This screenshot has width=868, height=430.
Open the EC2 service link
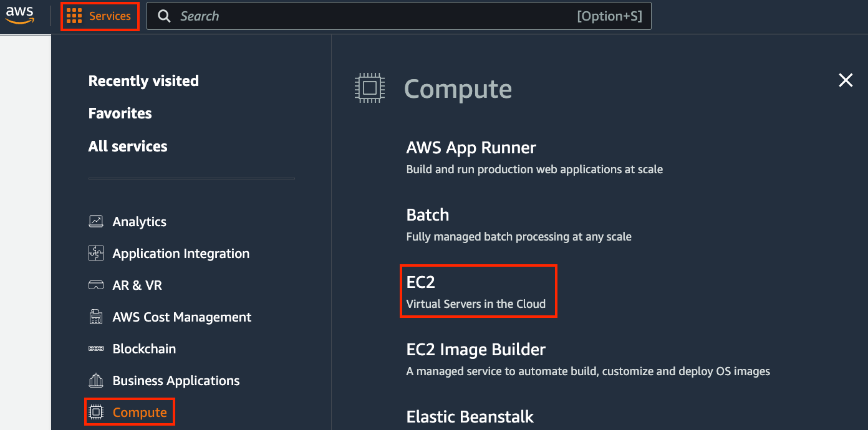[421, 282]
